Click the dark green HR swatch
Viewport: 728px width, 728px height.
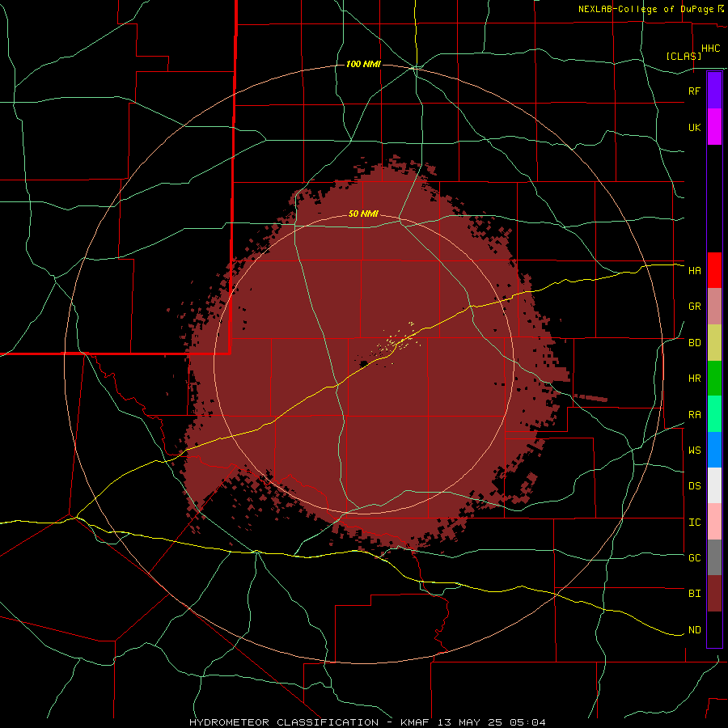(714, 379)
